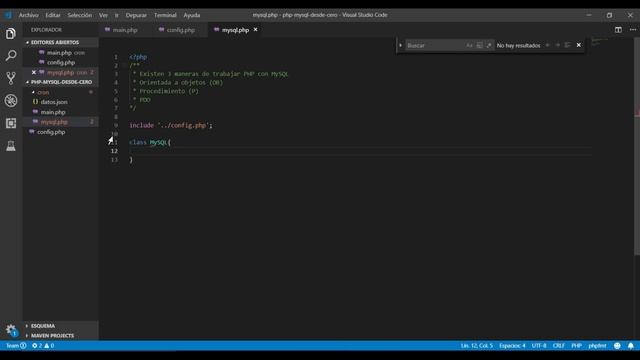The image size is (640, 360).
Task: Open the Depurar menu
Action: coord(136,15)
